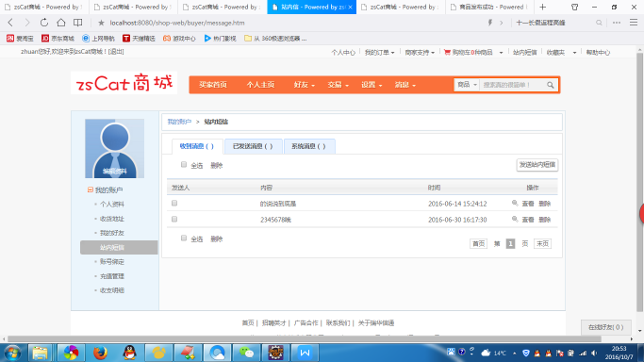Switch to the system messages tab

coord(308,146)
